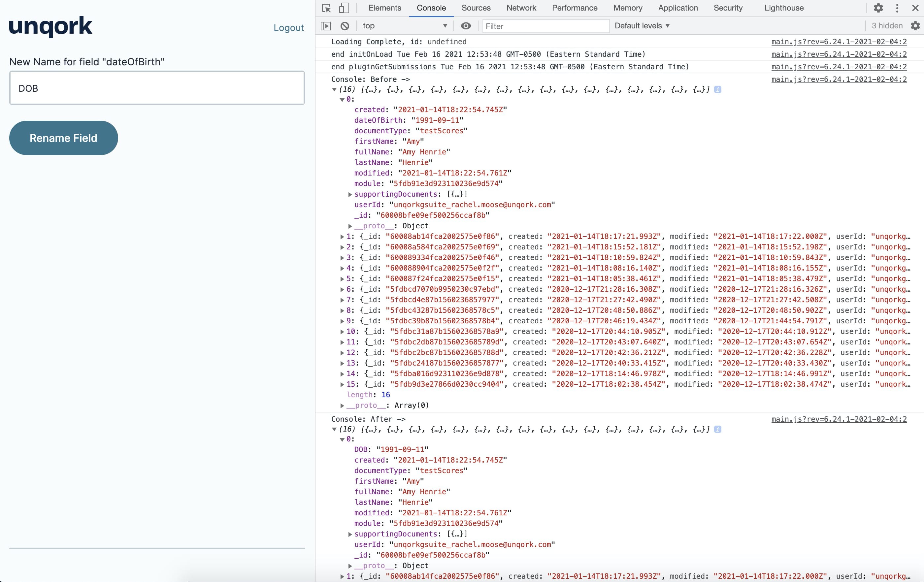Image resolution: width=924 pixels, height=582 pixels.
Task: Expand item 9 in the Before array
Action: pos(342,321)
